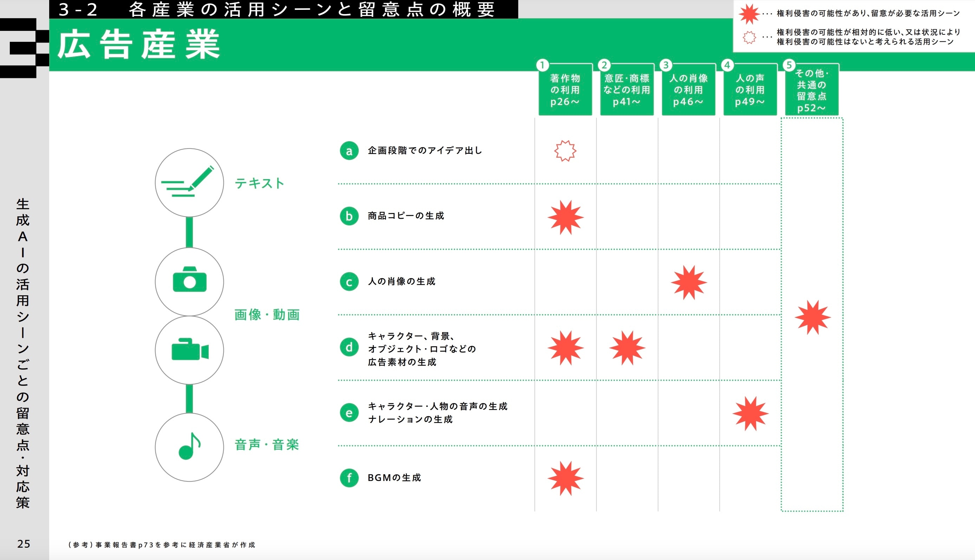Click the green circle 'a' bullet

tap(349, 151)
